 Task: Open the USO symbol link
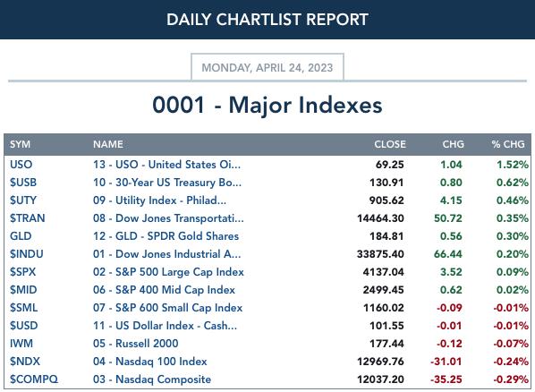tap(21, 165)
